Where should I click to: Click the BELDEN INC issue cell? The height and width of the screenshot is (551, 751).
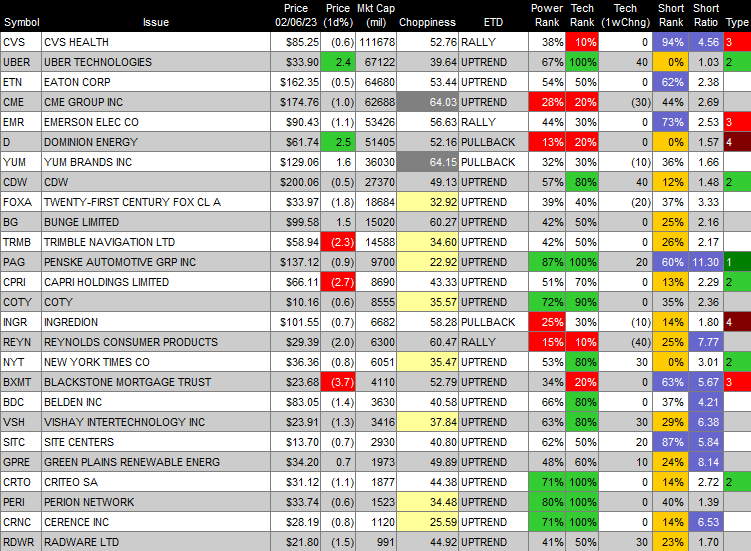[x=156, y=402]
